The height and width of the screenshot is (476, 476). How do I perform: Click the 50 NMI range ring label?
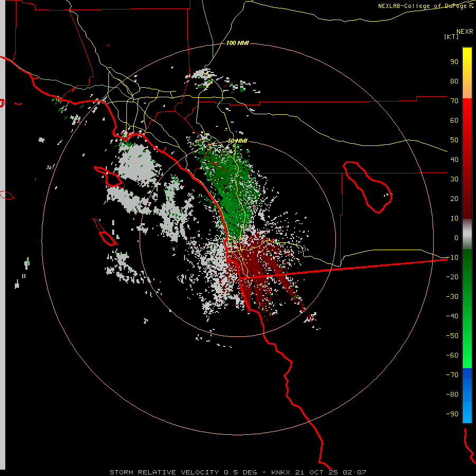(x=237, y=141)
